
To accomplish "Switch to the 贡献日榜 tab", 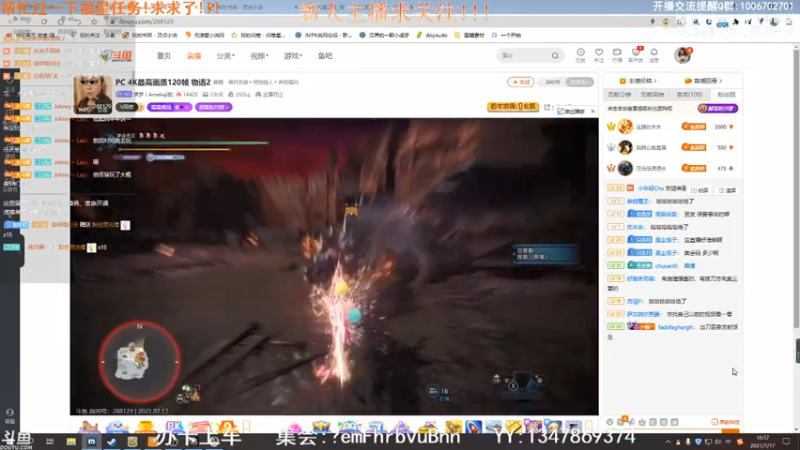I will click(x=619, y=94).
